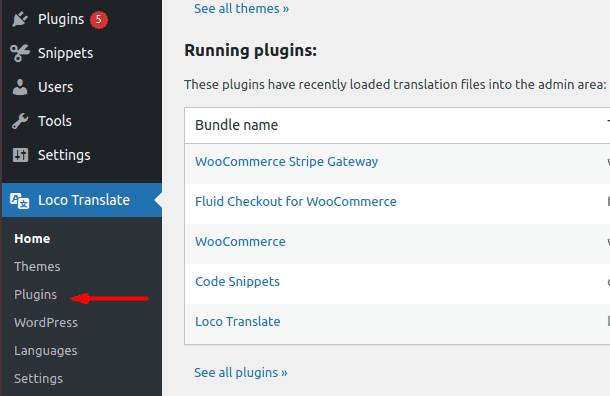Click the Users person icon
Viewport: 610px width, 396px height.
click(20, 87)
